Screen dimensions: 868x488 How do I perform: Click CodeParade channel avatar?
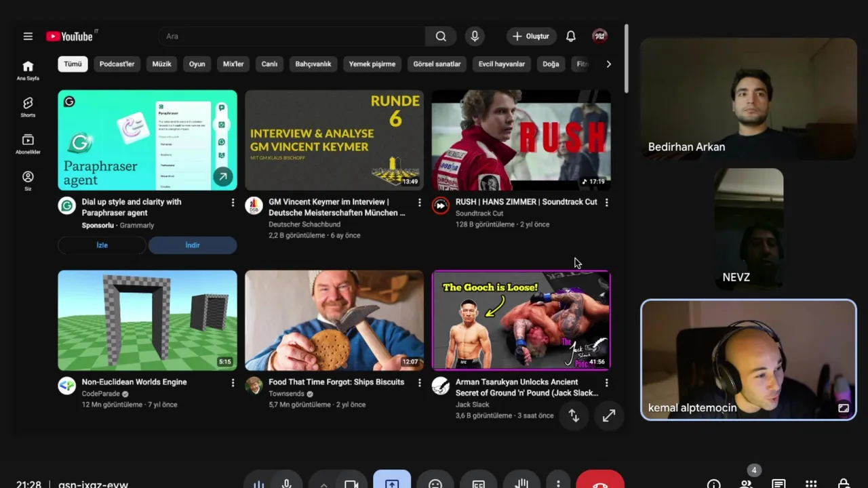click(66, 386)
